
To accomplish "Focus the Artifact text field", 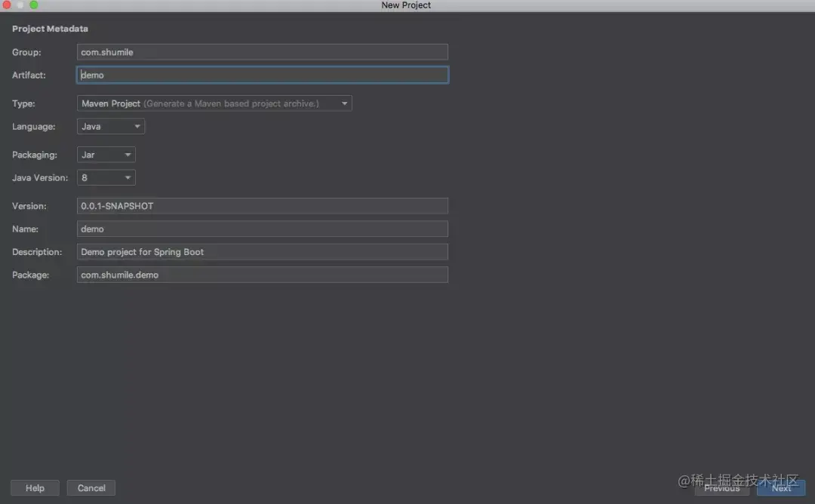I will [262, 75].
